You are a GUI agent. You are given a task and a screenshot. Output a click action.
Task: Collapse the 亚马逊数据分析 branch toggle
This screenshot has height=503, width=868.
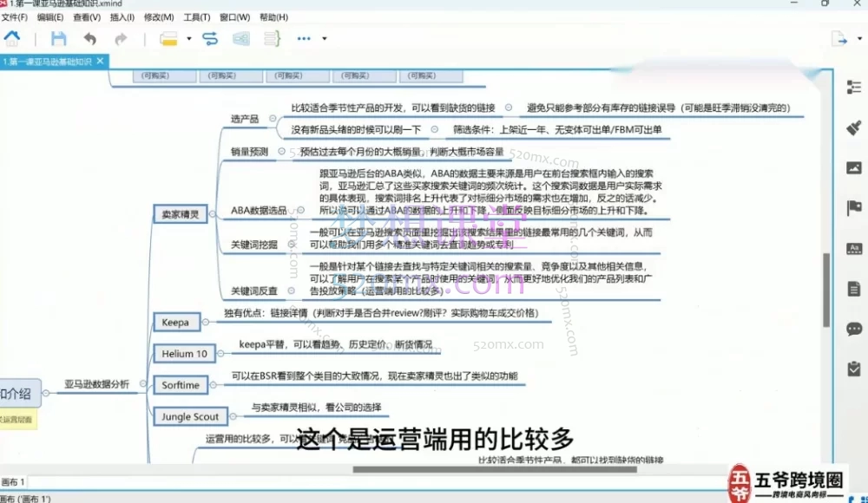click(x=143, y=383)
